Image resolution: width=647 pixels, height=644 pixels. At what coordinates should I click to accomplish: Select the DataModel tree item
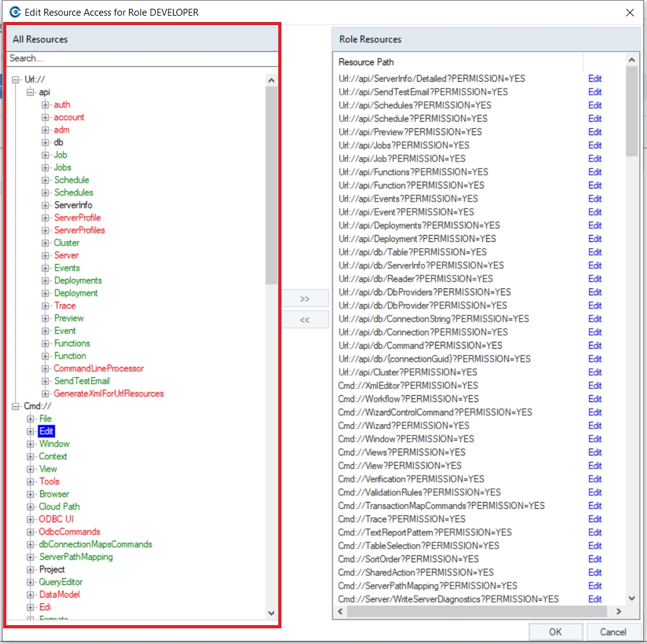60,594
